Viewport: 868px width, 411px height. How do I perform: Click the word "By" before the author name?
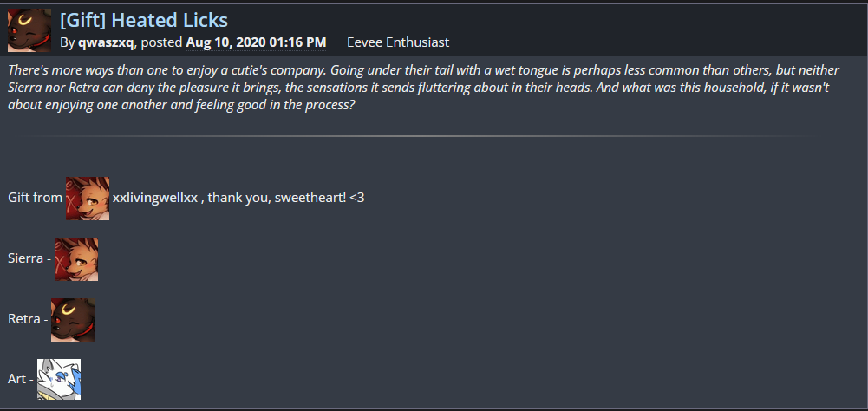(x=68, y=42)
